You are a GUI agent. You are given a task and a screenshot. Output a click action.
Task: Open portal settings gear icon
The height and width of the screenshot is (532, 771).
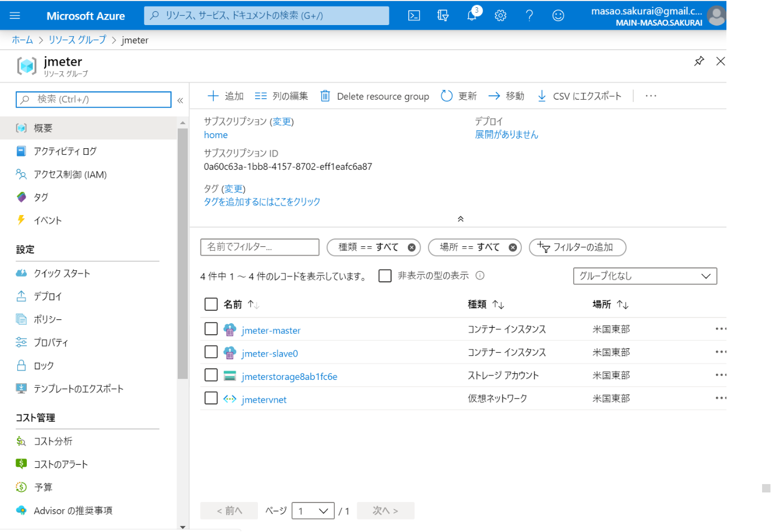pyautogui.click(x=500, y=16)
